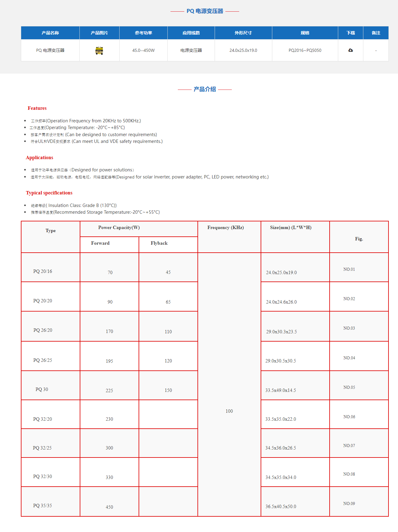Select the red Features heading

coord(37,108)
